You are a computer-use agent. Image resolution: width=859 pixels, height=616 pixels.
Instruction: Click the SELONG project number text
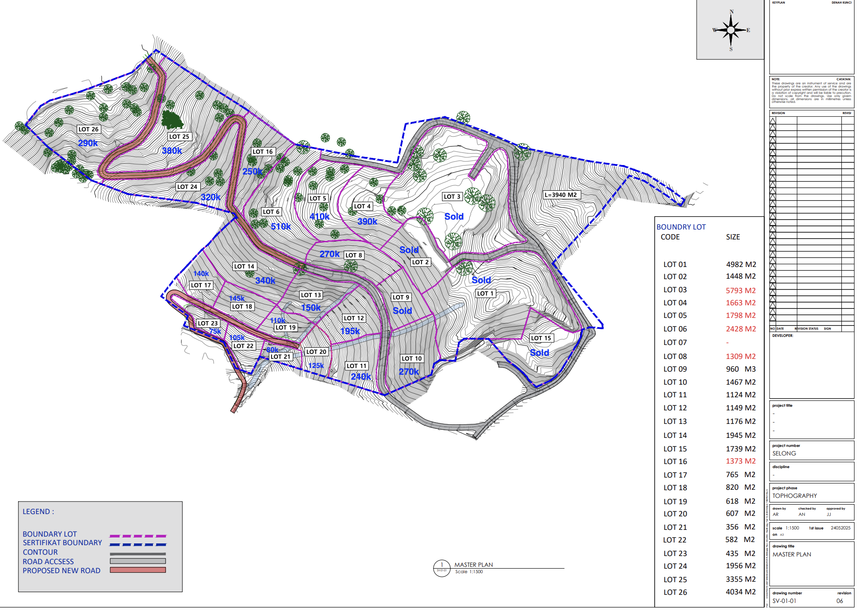[784, 453]
